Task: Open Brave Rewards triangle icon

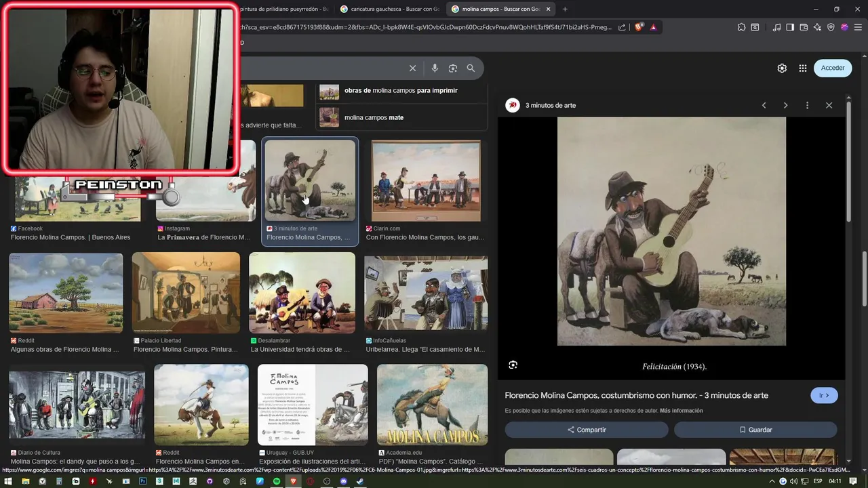Action: pyautogui.click(x=653, y=27)
